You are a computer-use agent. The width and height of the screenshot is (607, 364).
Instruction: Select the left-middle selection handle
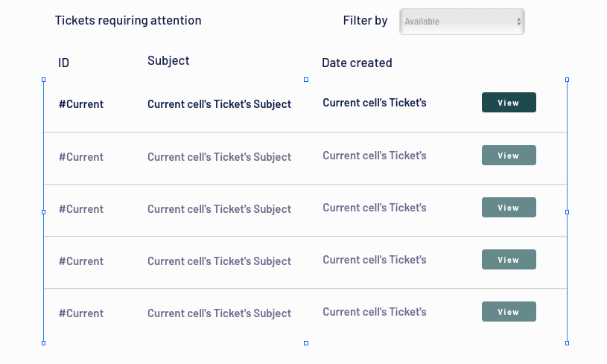coord(44,212)
